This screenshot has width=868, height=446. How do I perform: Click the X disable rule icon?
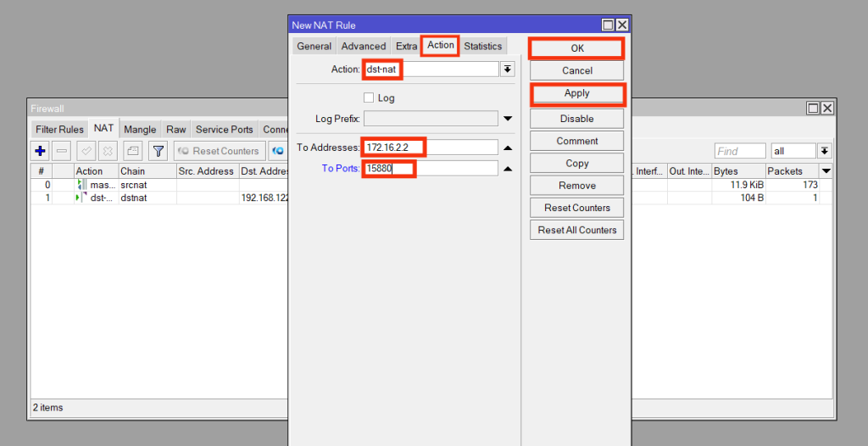[x=108, y=151]
